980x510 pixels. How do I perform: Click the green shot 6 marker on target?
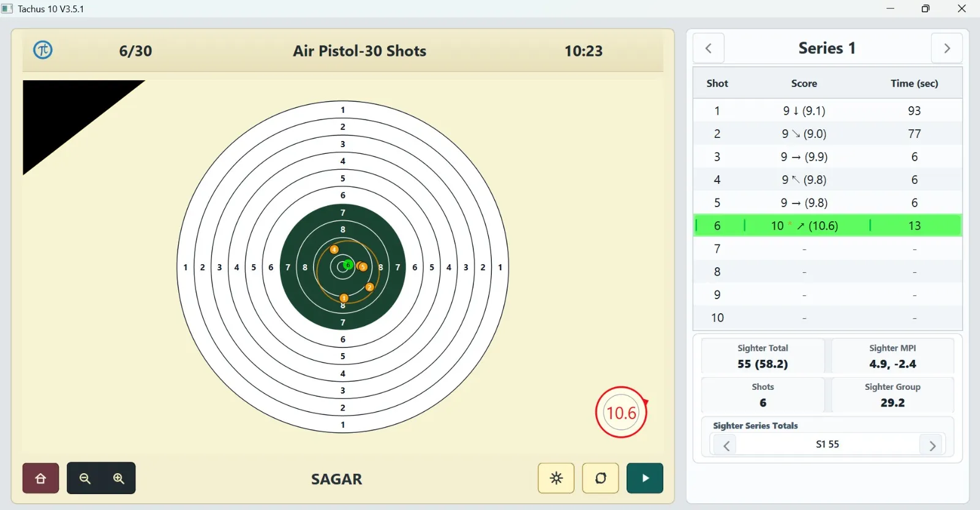click(x=348, y=265)
